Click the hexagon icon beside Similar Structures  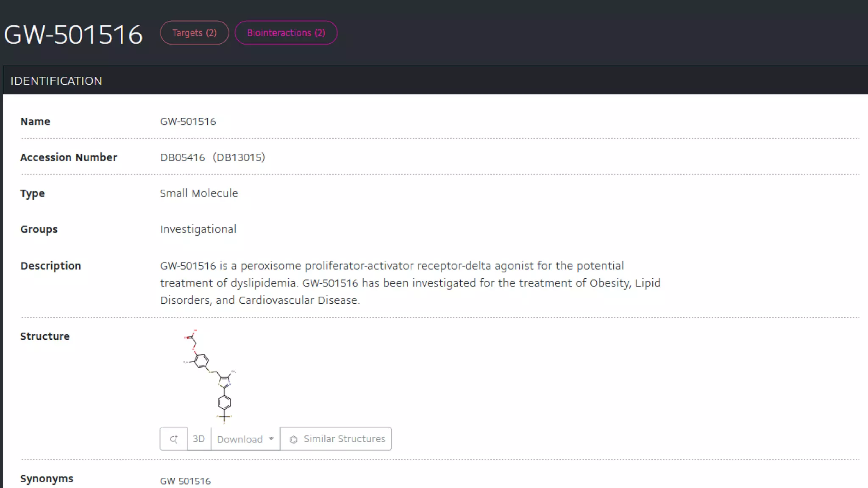[293, 439]
